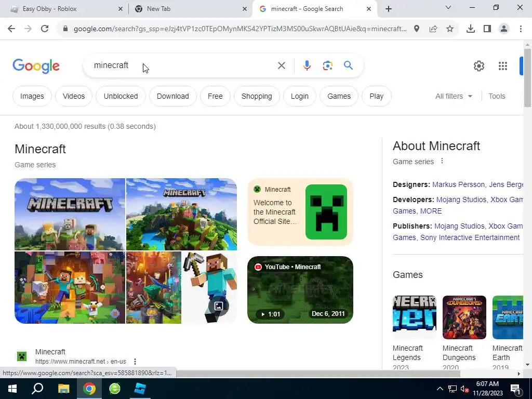Select the Games filter chip
Screen dimensions: 532x399
339,96
